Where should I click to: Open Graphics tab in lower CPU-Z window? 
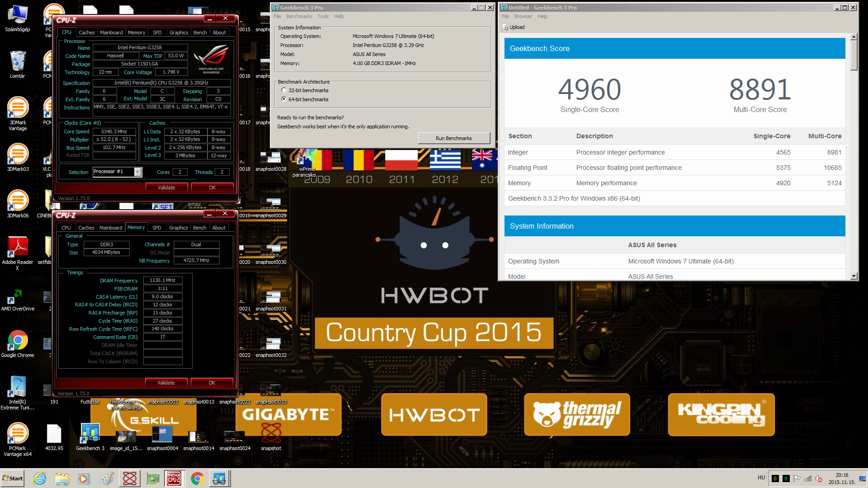click(178, 228)
